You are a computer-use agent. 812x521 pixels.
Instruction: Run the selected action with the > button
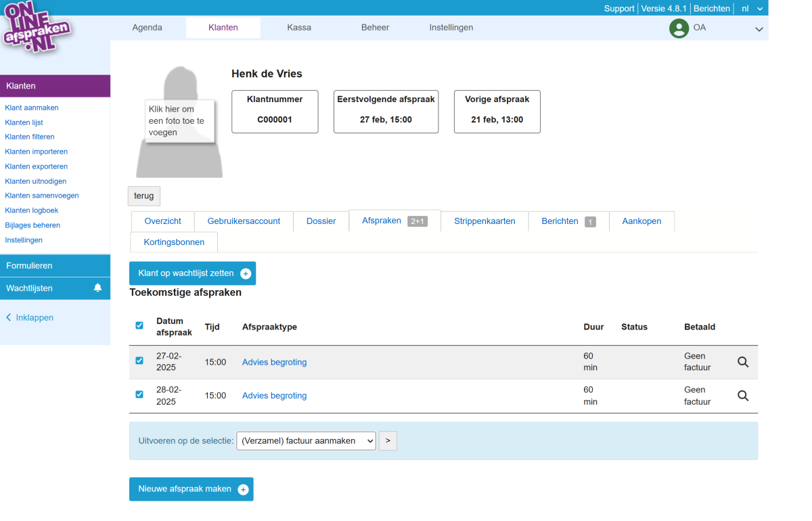[388, 440]
